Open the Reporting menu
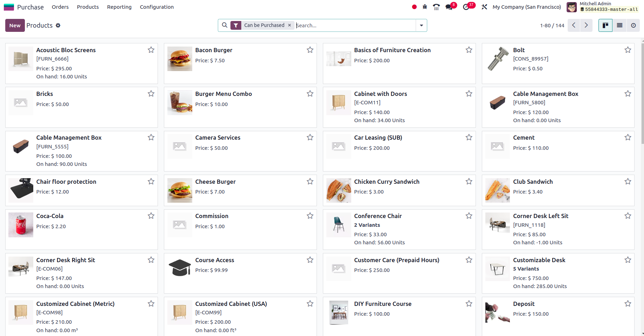 [x=119, y=7]
